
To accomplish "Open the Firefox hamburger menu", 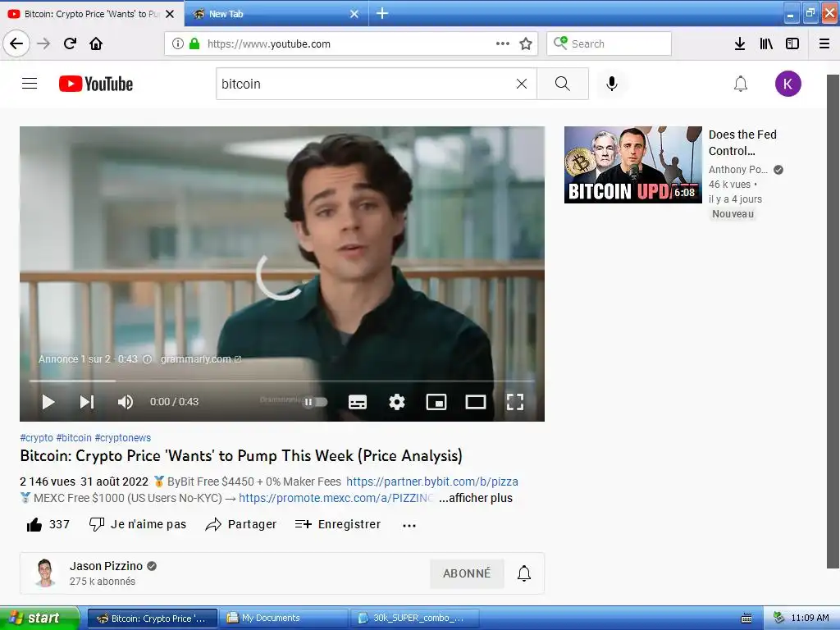I will [824, 43].
